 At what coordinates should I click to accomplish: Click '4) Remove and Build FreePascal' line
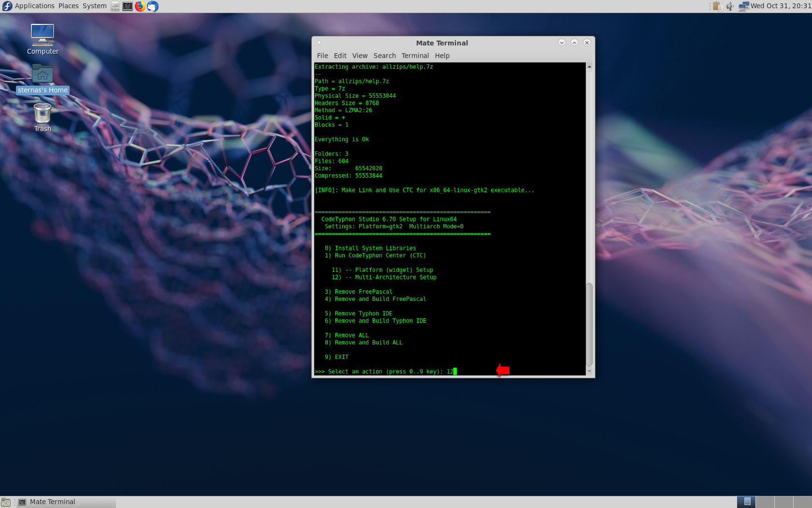[376, 299]
